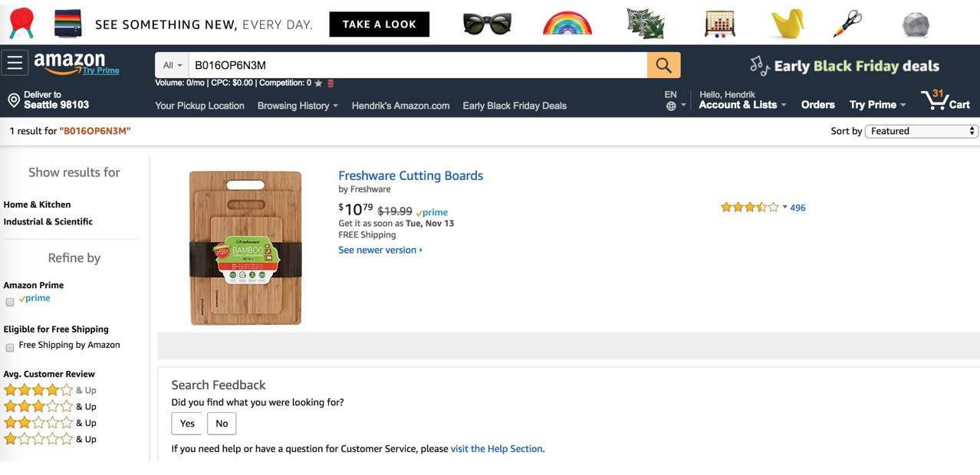The width and height of the screenshot is (980, 475).
Task: Click the Take a Look button
Action: tap(379, 24)
